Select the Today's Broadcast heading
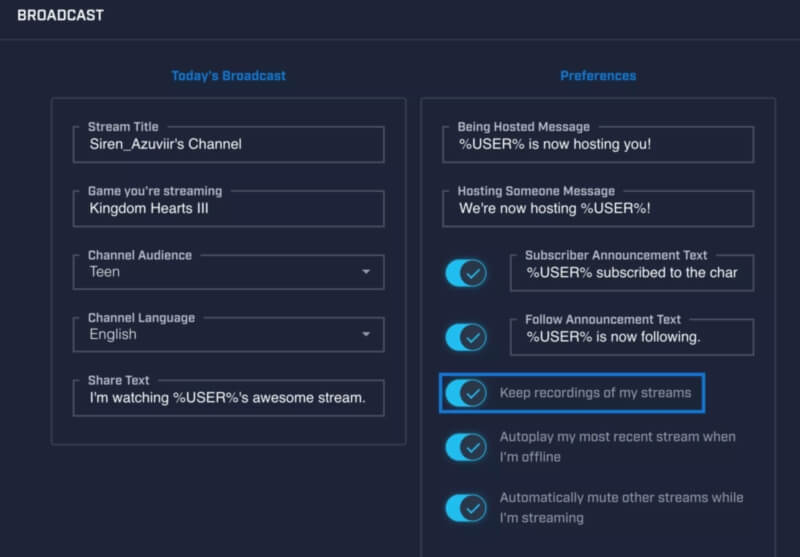Image resolution: width=800 pixels, height=557 pixels. (228, 76)
